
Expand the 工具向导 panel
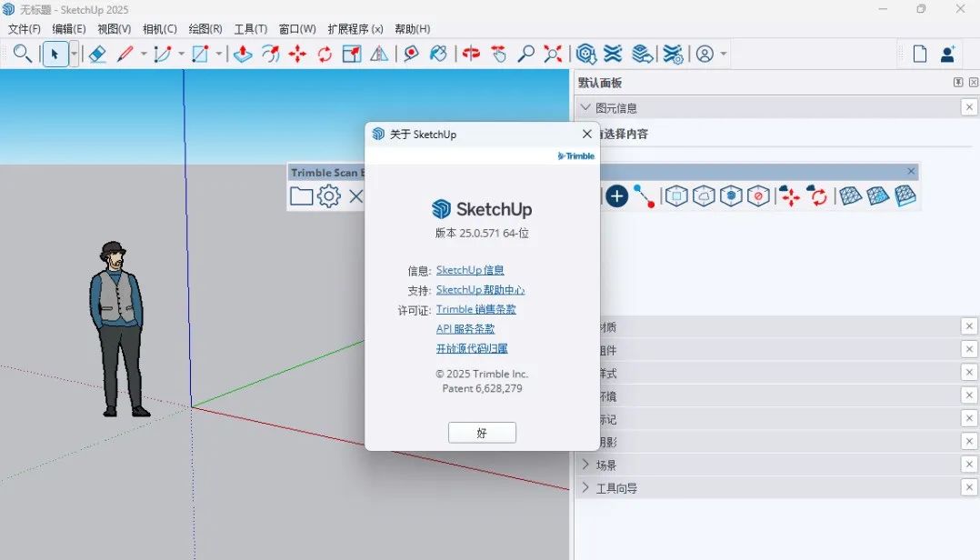pos(585,487)
